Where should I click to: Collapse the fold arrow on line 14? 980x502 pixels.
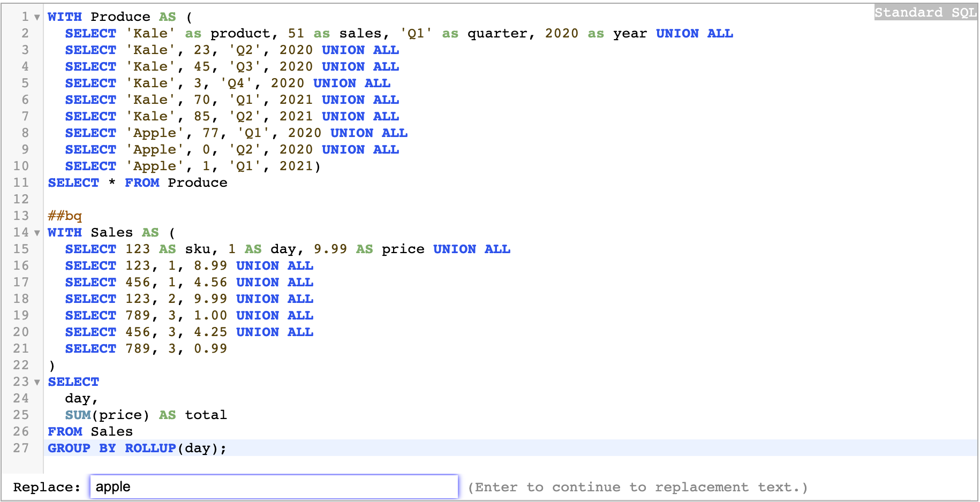coord(37,233)
